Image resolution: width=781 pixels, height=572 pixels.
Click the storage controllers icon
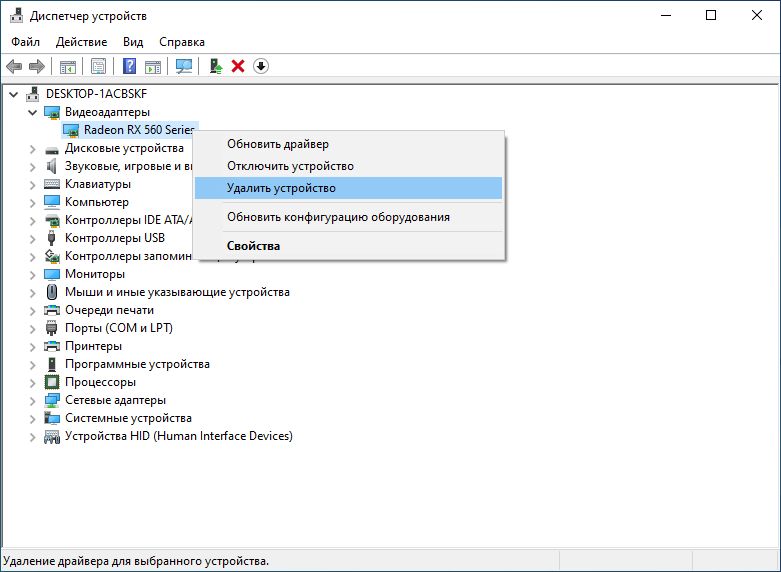coord(52,256)
